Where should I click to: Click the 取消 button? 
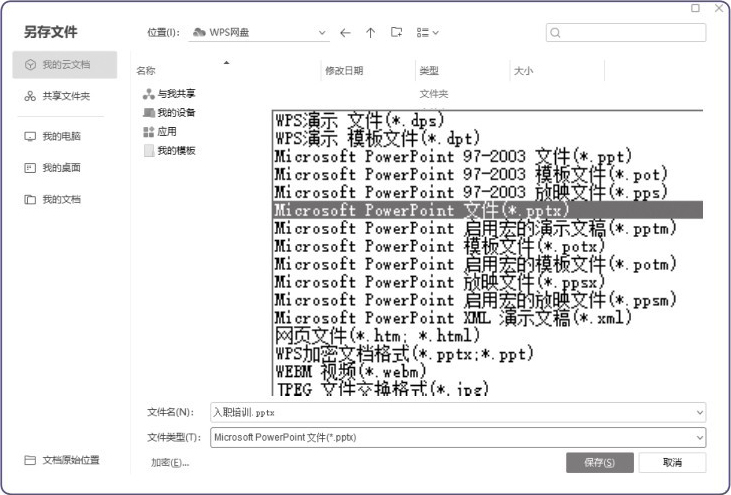point(672,462)
